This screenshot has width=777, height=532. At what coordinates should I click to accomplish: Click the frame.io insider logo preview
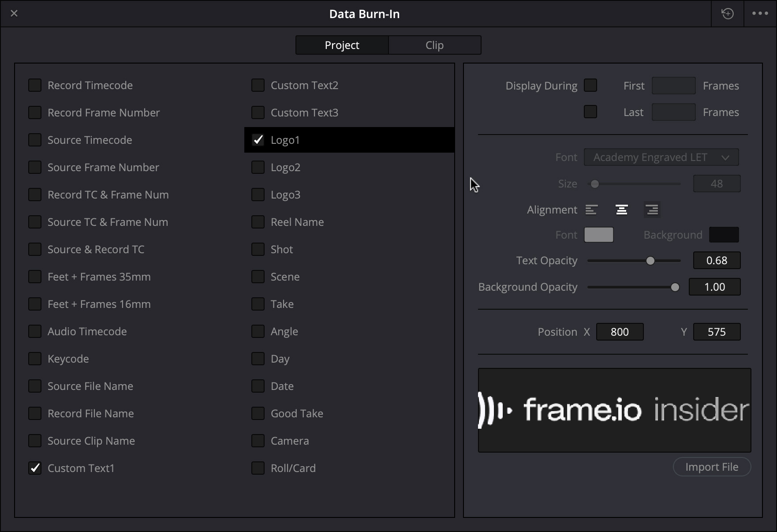(x=614, y=410)
